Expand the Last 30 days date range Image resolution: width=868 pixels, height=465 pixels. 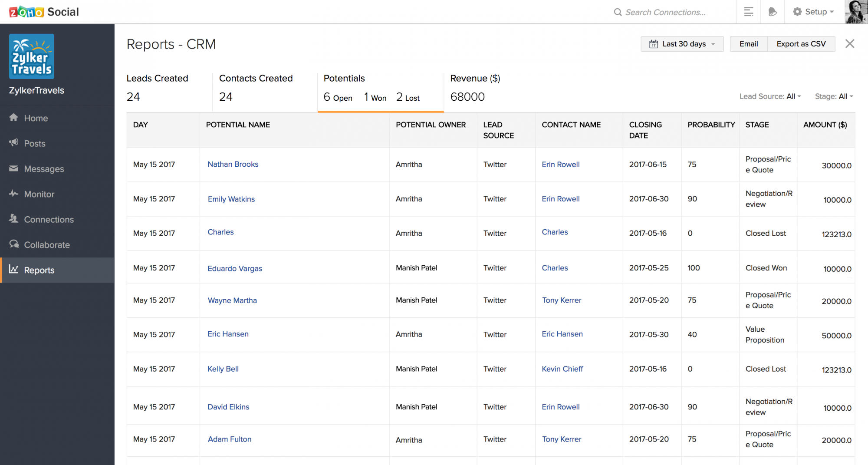point(682,44)
